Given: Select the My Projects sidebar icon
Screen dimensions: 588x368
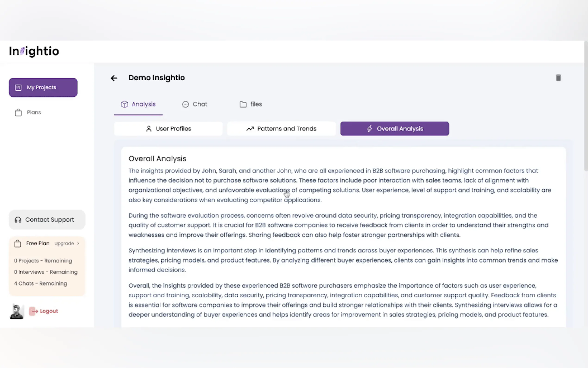Looking at the screenshot, I should point(19,87).
